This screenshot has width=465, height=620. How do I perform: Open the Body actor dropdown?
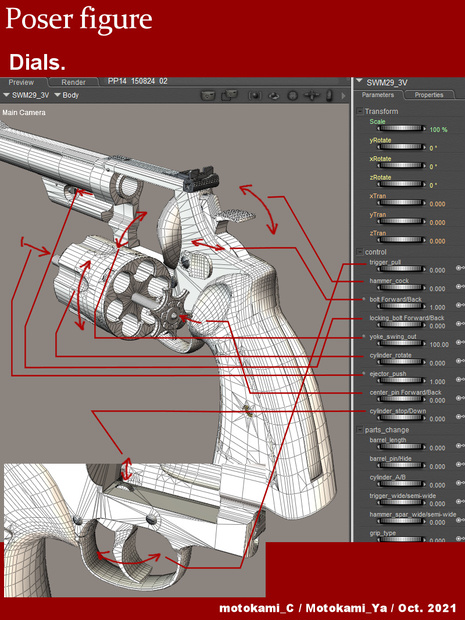click(66, 95)
